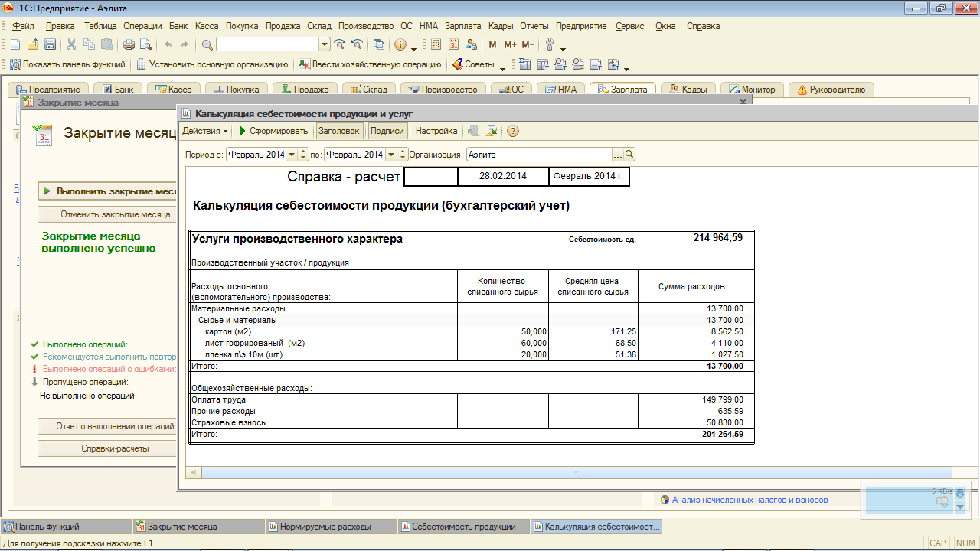Screen dimensions: 980x551
Task: Click the M- memory subtract button
Action: (x=528, y=44)
